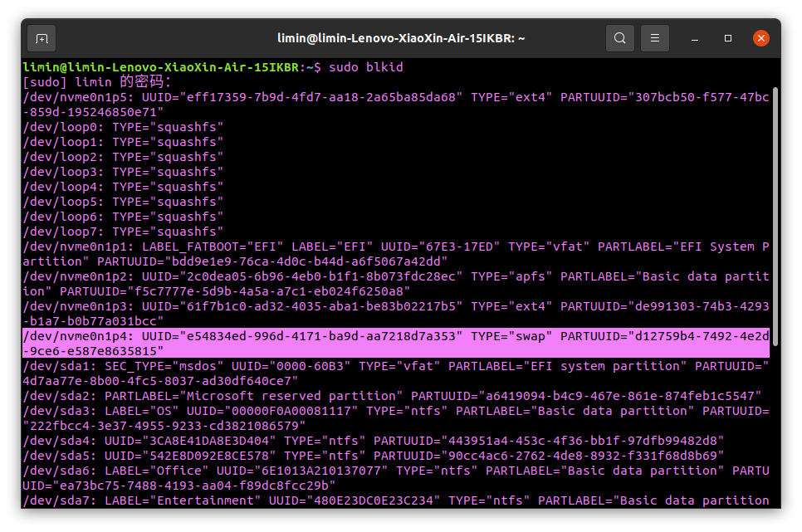
Task: Click the /dev/loop2 squashfs line
Action: [x=123, y=157]
